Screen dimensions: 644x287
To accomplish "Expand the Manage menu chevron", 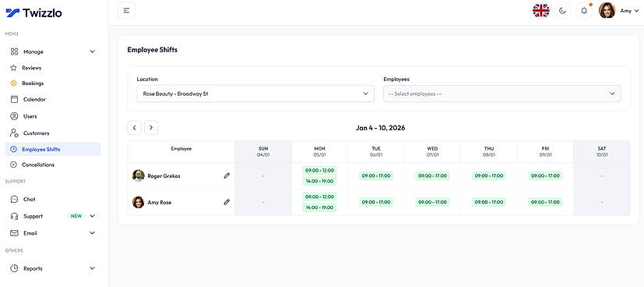I will click(x=93, y=51).
